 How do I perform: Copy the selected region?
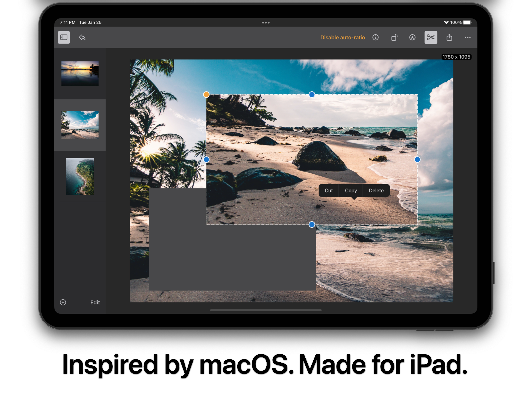(351, 190)
